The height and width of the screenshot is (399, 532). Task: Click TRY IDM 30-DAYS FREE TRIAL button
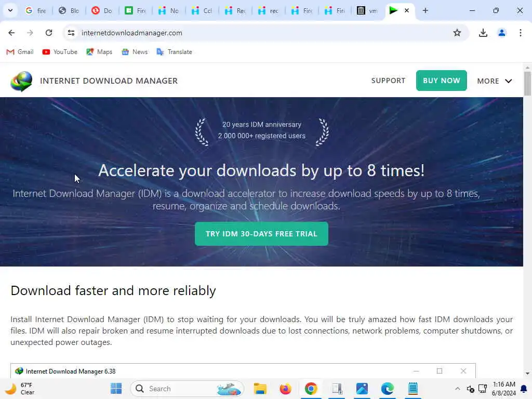(261, 234)
